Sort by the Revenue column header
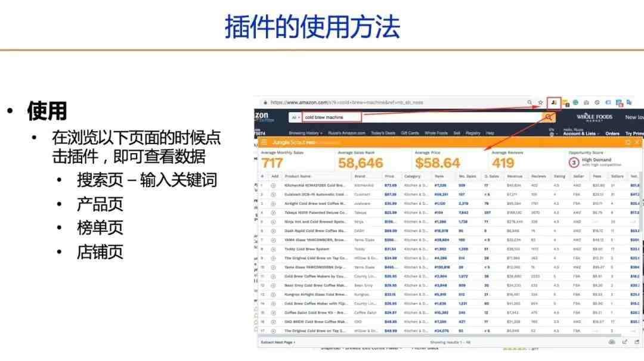The width and height of the screenshot is (644, 361). 515,176
